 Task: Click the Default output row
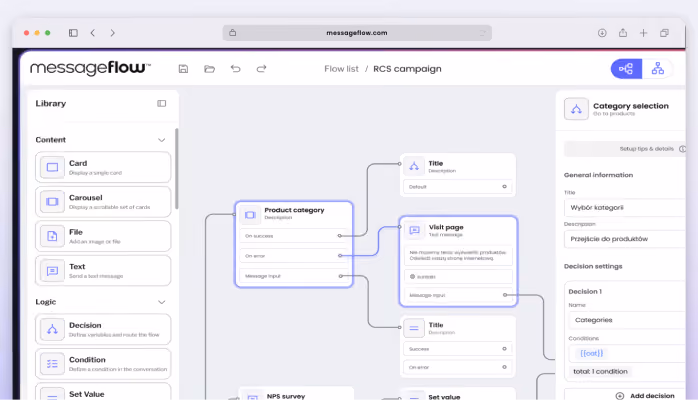tap(458, 186)
